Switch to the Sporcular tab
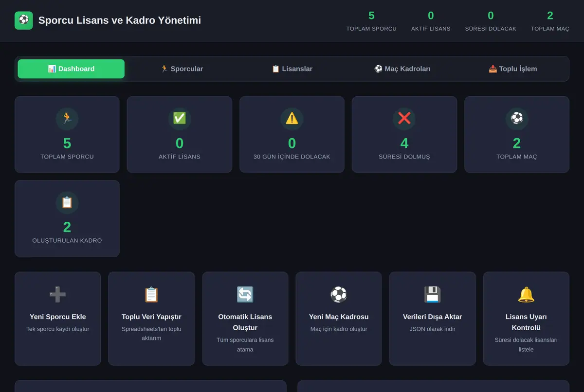The image size is (584, 392). pos(182,69)
